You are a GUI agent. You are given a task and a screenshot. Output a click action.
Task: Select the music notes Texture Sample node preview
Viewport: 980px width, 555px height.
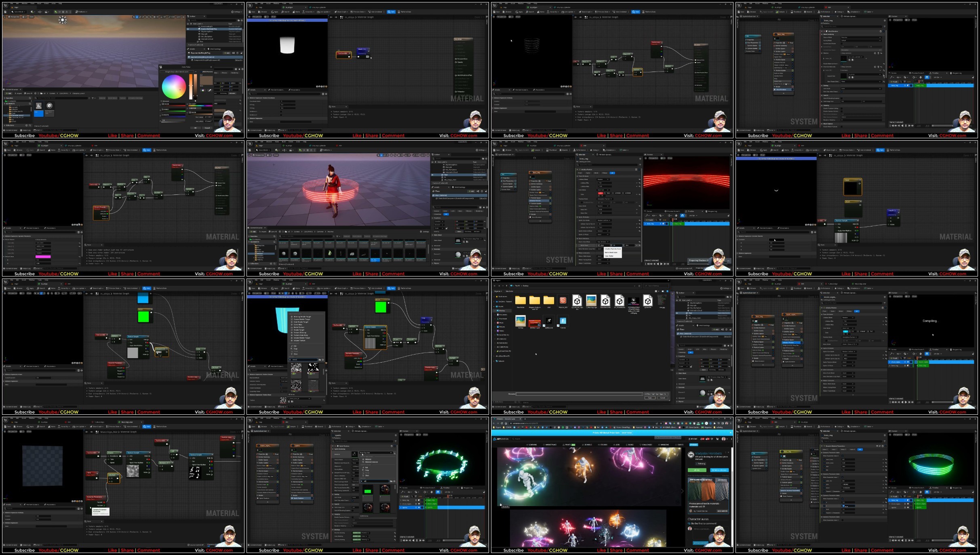coord(195,473)
